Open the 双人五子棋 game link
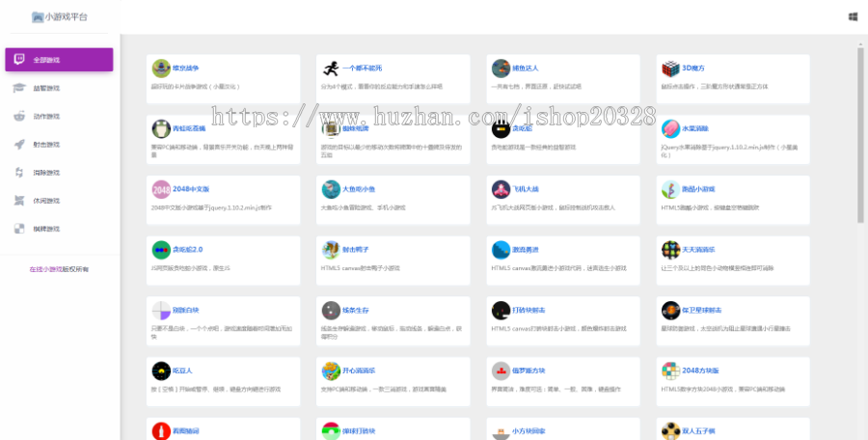868x440 pixels. (698, 430)
